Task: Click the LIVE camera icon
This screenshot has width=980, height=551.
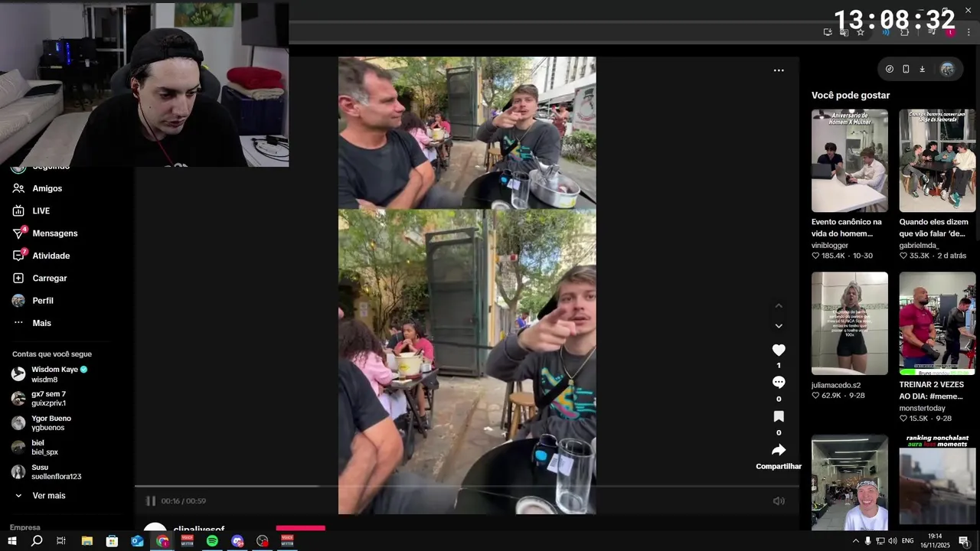Action: pyautogui.click(x=18, y=210)
